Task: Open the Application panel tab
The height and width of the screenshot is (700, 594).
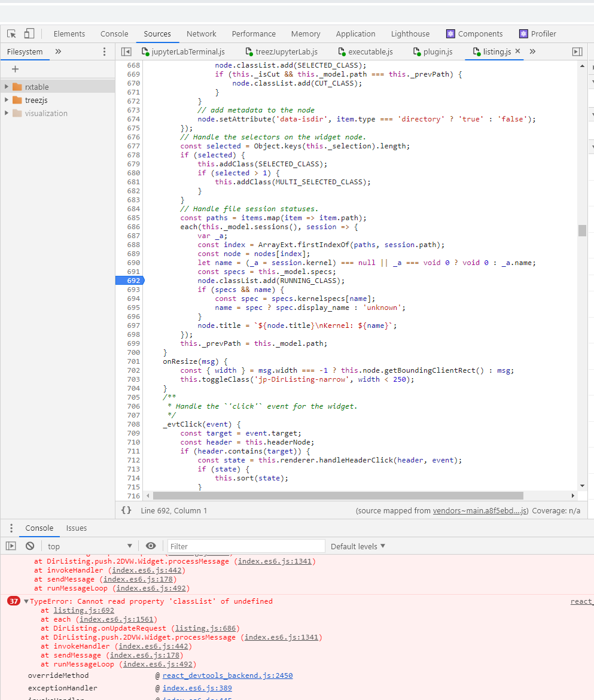Action: [x=356, y=34]
